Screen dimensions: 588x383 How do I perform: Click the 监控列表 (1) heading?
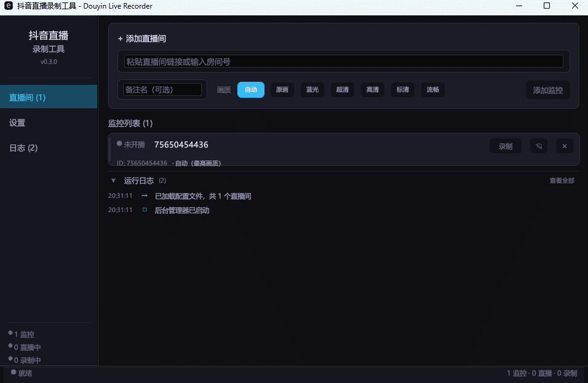[x=130, y=124]
